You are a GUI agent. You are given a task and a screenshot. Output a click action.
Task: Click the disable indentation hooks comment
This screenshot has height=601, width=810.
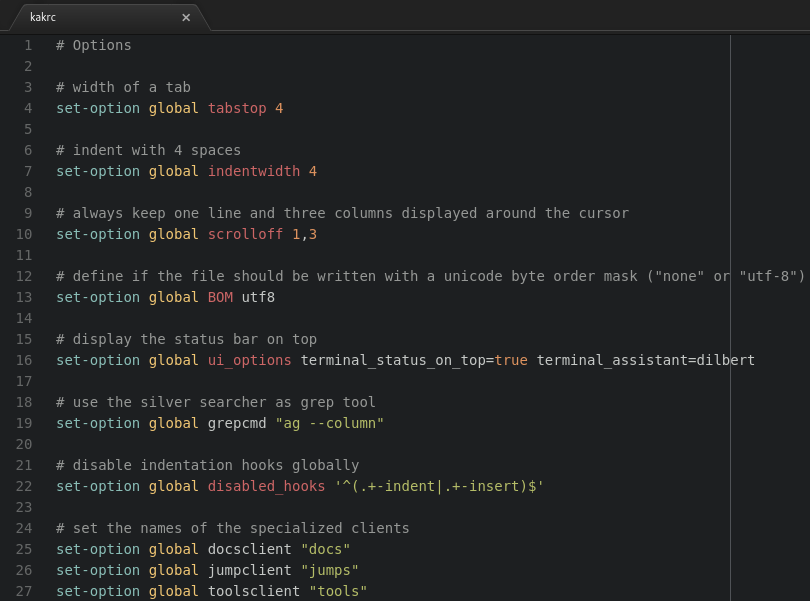coord(208,466)
